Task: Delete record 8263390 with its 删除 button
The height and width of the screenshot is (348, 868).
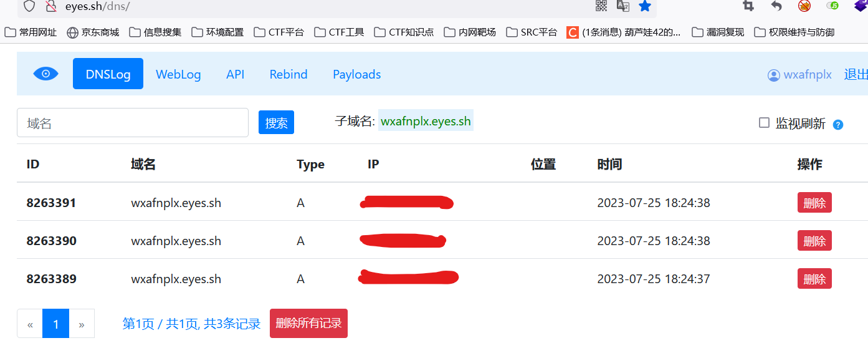Action: point(814,241)
